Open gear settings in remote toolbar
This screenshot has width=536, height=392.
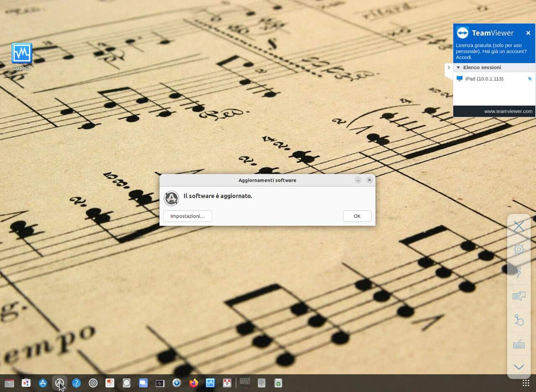[519, 250]
